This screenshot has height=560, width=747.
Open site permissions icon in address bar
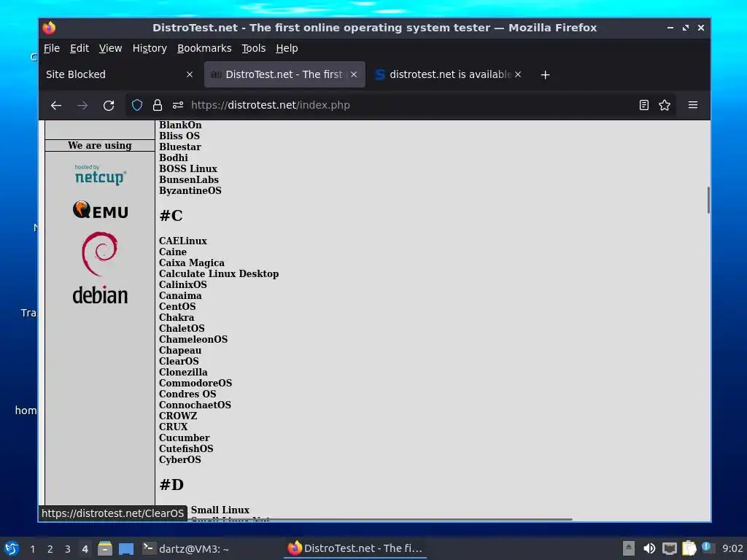[x=178, y=105]
